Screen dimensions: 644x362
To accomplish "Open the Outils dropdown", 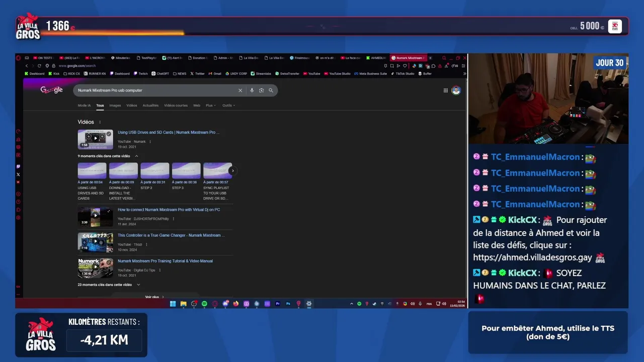I will [228, 106].
